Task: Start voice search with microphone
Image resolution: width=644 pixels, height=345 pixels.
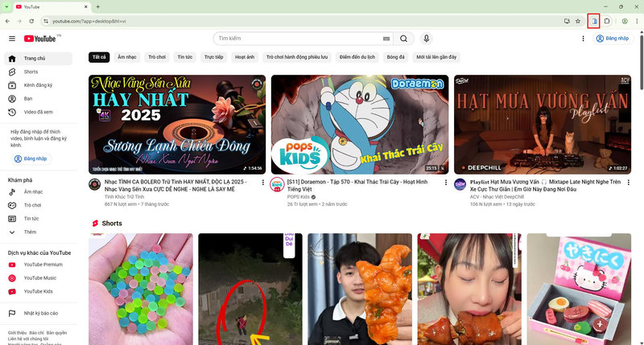Action: tap(427, 39)
